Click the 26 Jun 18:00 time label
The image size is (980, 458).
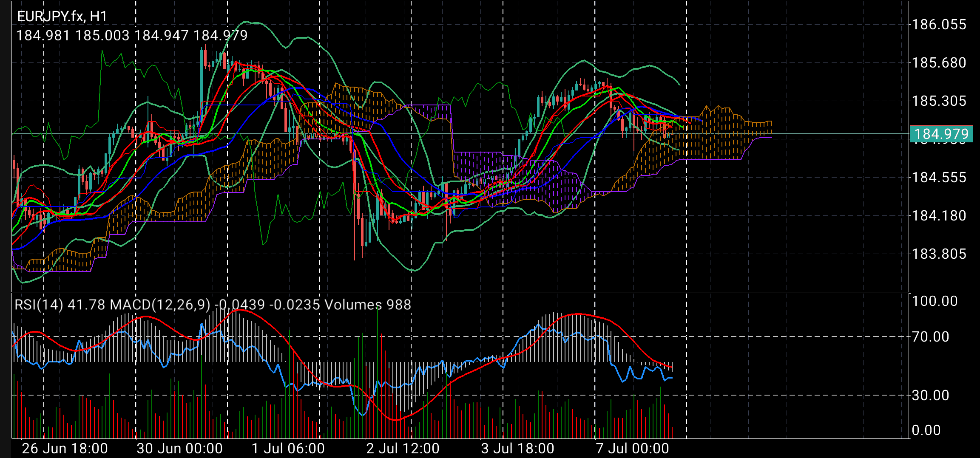coord(65,448)
